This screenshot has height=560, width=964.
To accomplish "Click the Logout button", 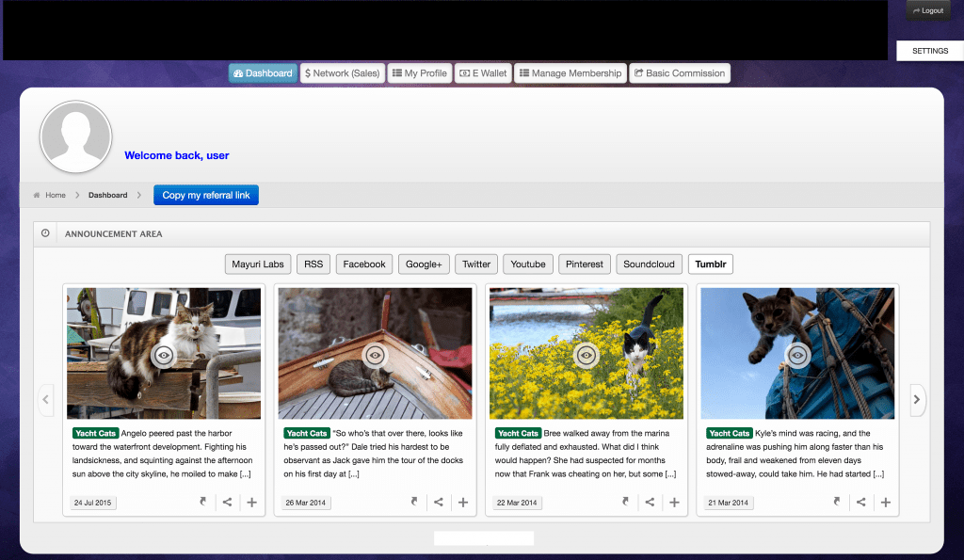I will pyautogui.click(x=928, y=10).
